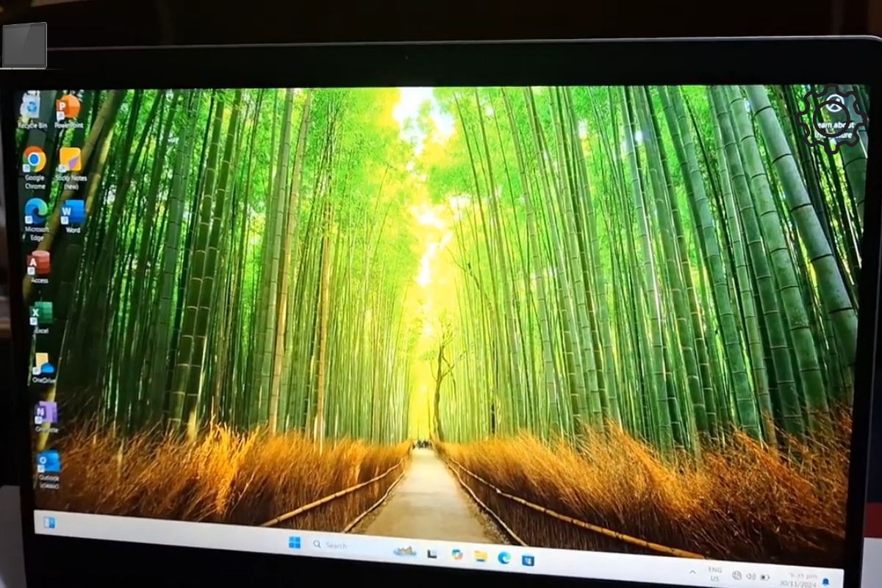Open the Sticky Notes (new) shortcut
This screenshot has height=588, width=882.
(x=71, y=168)
